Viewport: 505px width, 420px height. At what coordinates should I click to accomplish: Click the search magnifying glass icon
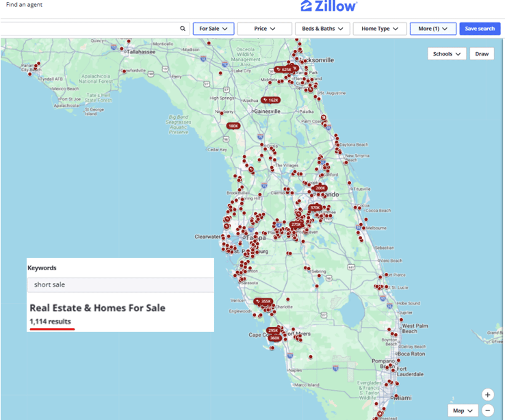183,28
